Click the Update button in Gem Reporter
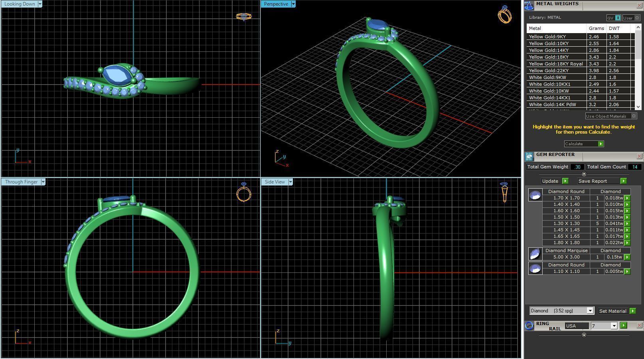The image size is (644, 359). click(555, 181)
